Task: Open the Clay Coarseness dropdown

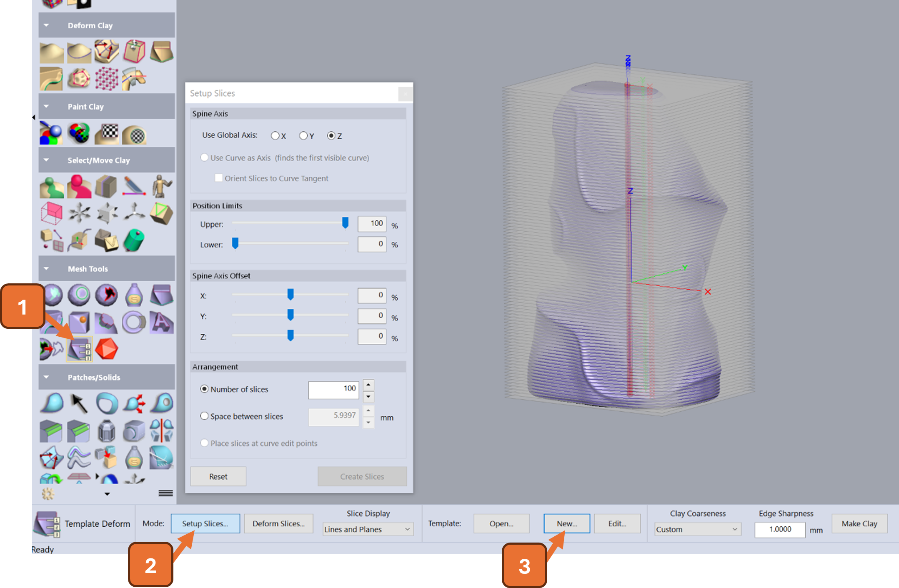Action: 697,529
